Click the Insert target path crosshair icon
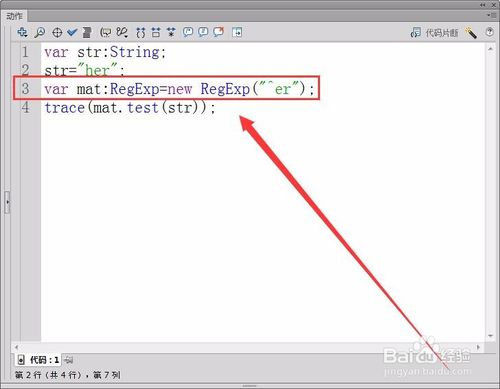The image size is (500, 389). coord(57,33)
